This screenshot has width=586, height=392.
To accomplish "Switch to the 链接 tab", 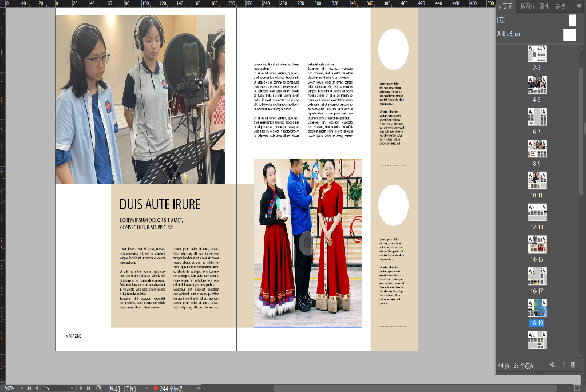I will click(560, 7).
